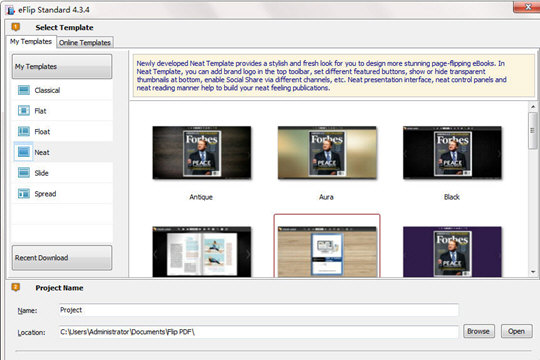Click the Browse button for location
The image size is (540, 360).
pyautogui.click(x=479, y=331)
